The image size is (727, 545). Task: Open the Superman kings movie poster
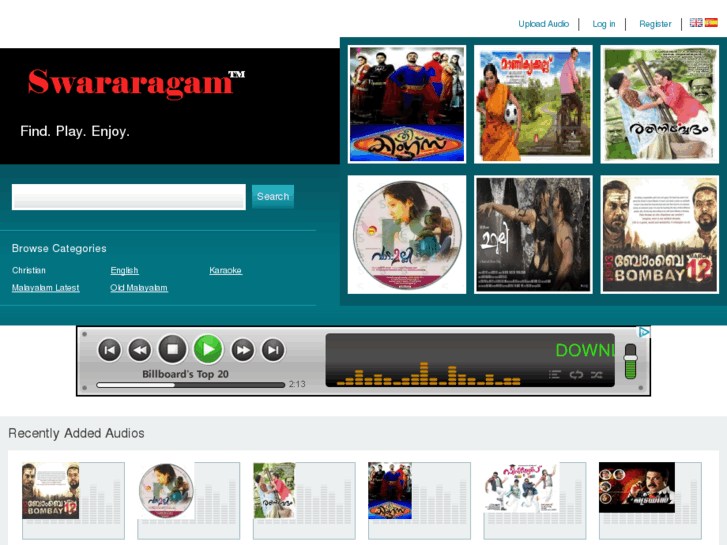(x=407, y=104)
